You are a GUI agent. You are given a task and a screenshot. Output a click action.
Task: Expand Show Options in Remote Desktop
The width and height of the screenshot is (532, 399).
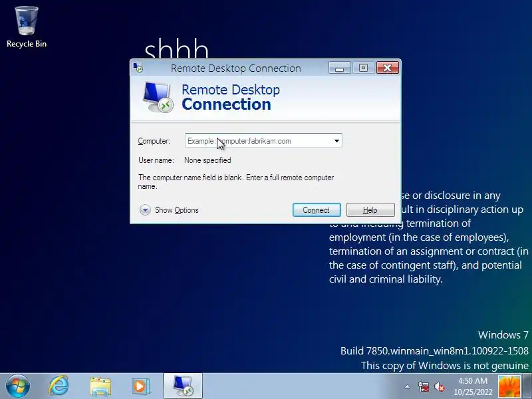point(169,210)
